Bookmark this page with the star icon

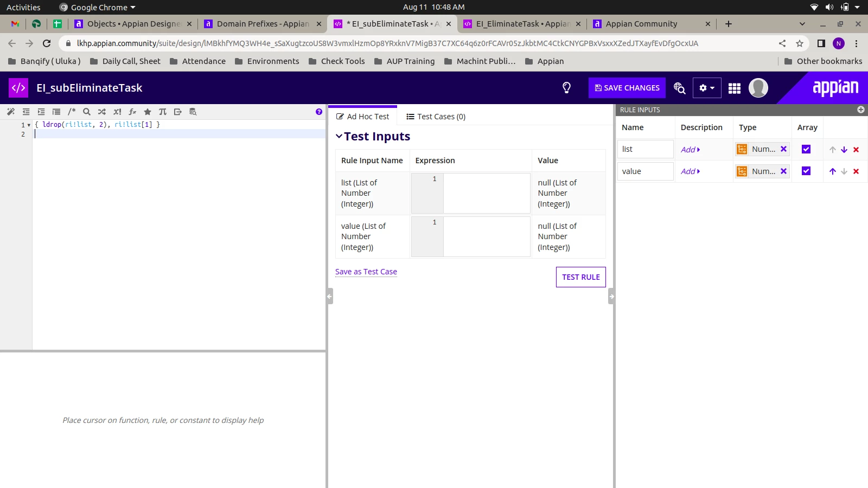800,43
